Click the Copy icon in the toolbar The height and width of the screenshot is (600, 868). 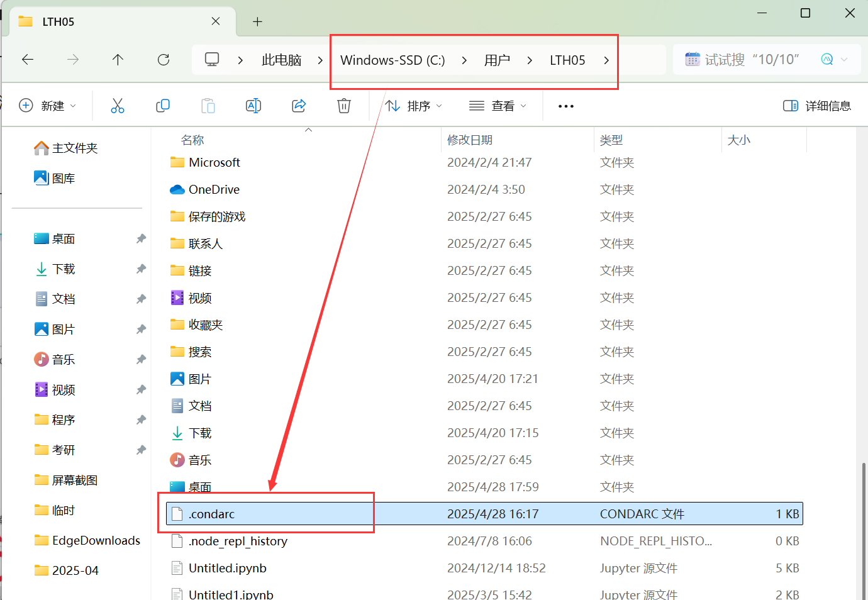click(x=163, y=105)
